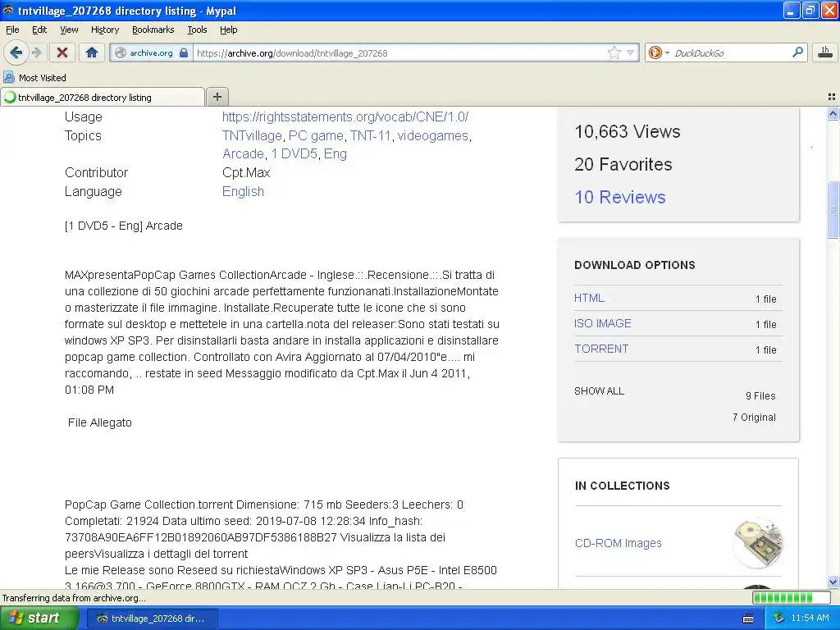This screenshot has width=840, height=630.
Task: Click the keyboard icon in system tray
Action: [x=748, y=619]
